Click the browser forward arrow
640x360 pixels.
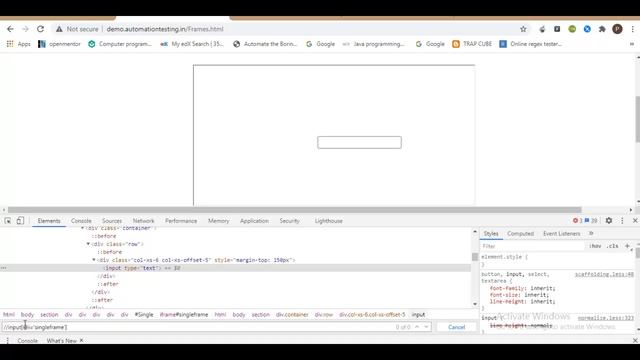(25, 29)
